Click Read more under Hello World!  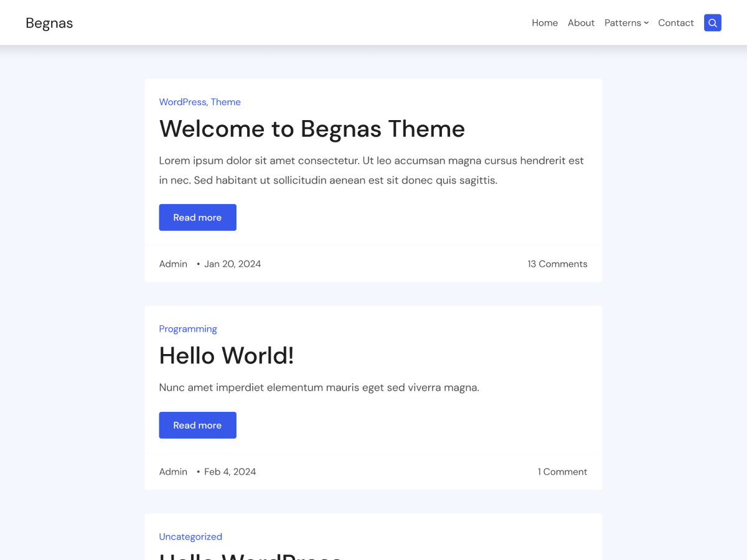[197, 425]
